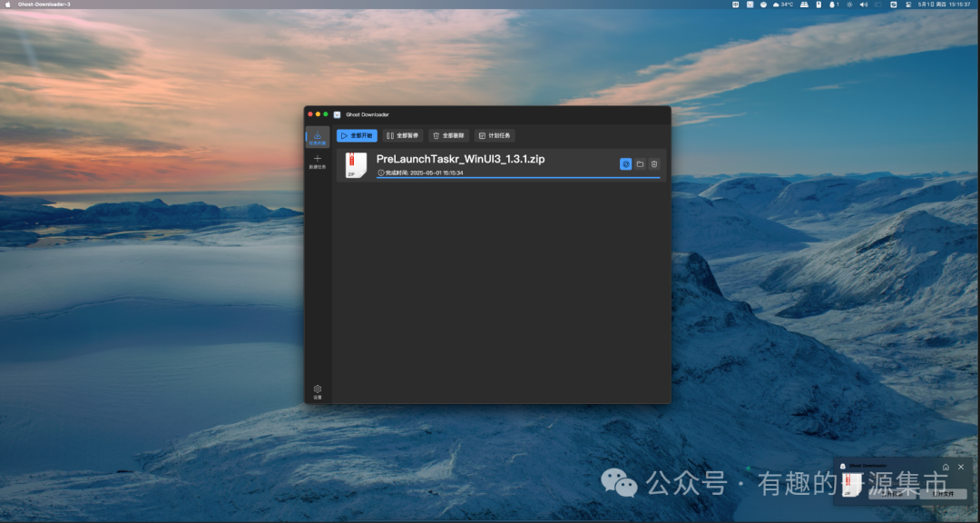This screenshot has height=523, width=980.
Task: Click 打开文件 open file in notification
Action: coord(942,494)
